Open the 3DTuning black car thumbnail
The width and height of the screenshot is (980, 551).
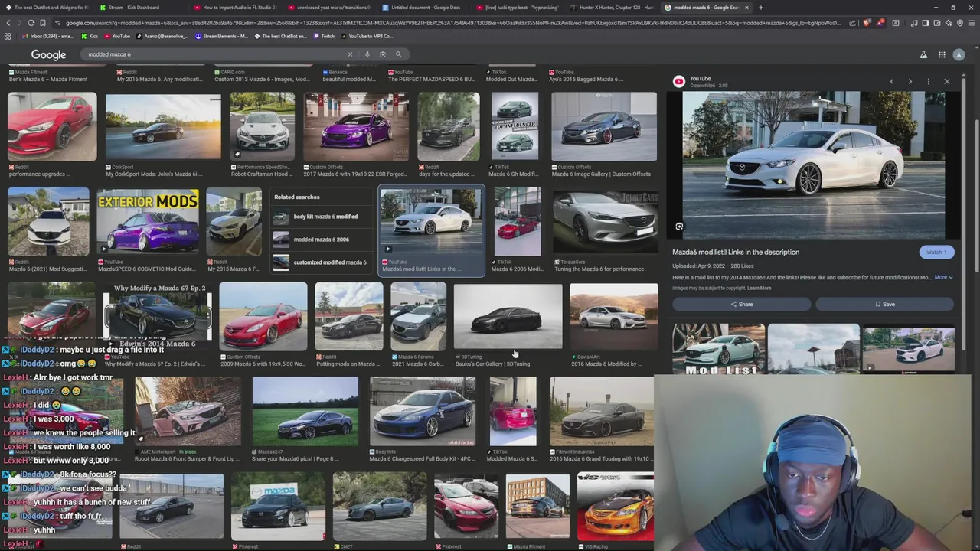pyautogui.click(x=508, y=318)
